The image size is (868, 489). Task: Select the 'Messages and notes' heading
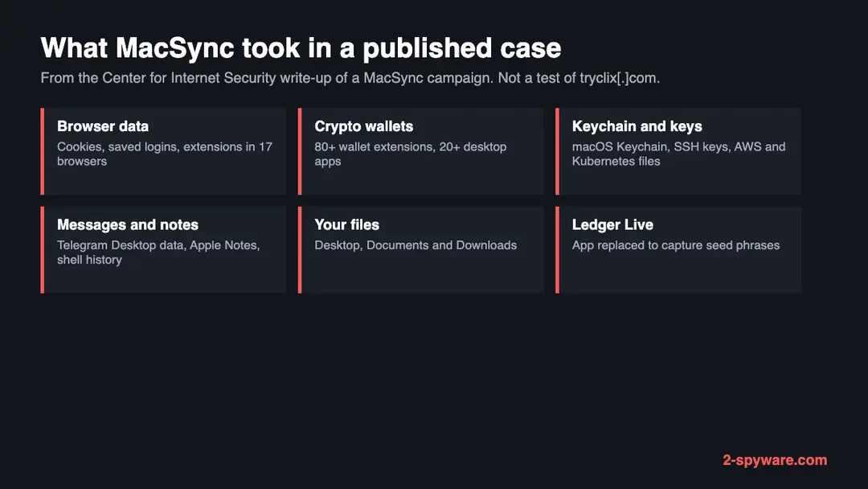[x=128, y=225]
